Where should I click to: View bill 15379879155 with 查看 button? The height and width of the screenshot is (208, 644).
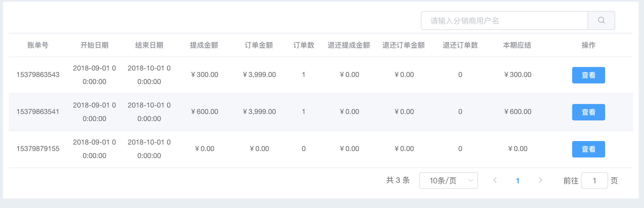click(588, 149)
